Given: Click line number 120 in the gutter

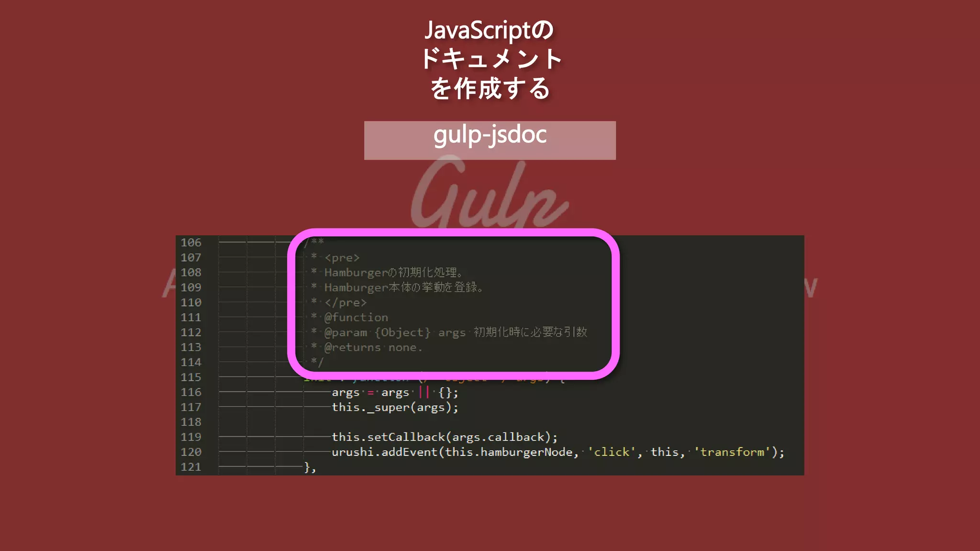Looking at the screenshot, I should click(191, 452).
